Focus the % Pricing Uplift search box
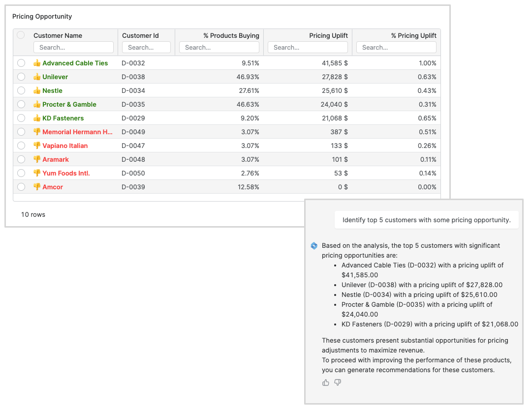The height and width of the screenshot is (411, 532). (396, 47)
